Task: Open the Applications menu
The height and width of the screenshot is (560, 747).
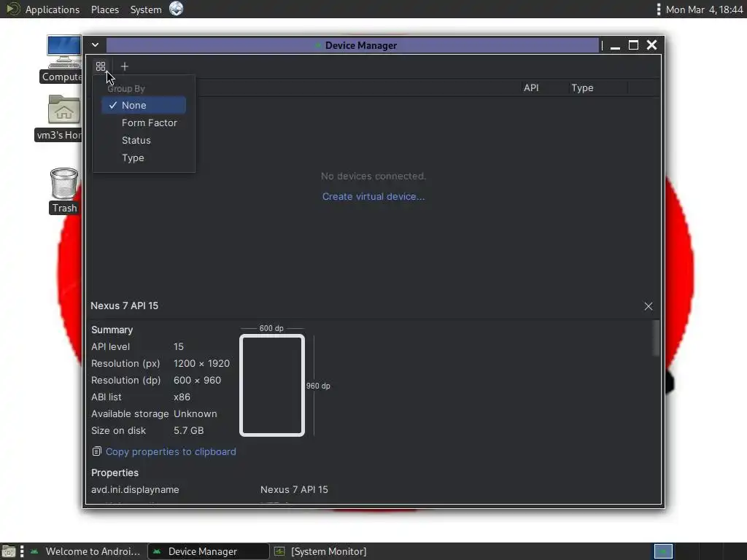Action: coord(53,9)
